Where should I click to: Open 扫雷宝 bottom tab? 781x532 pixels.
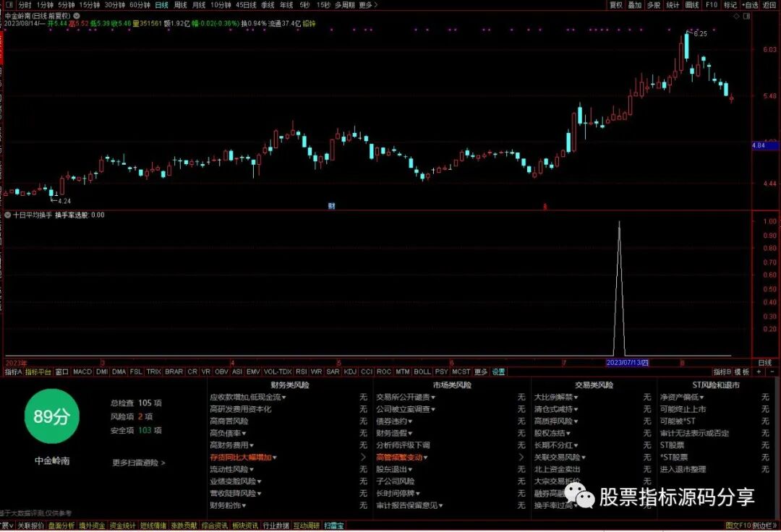point(333,525)
